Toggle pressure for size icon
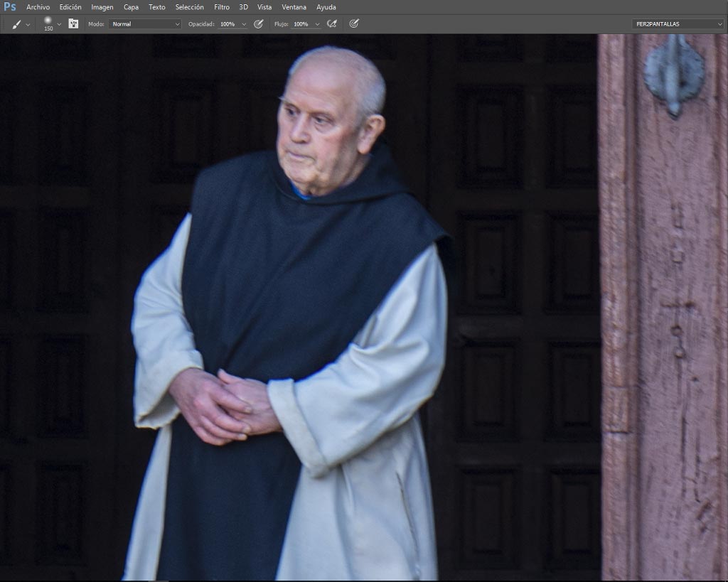The width and height of the screenshot is (728, 582). [354, 23]
